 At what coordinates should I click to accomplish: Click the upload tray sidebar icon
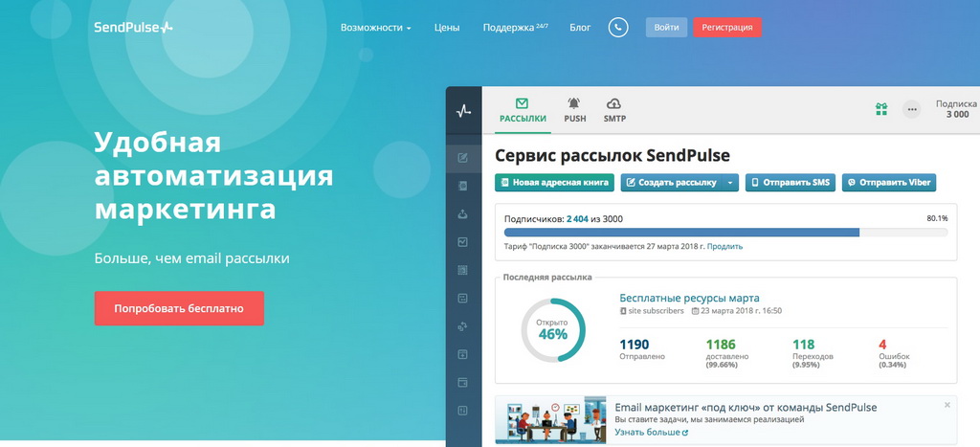(463, 213)
